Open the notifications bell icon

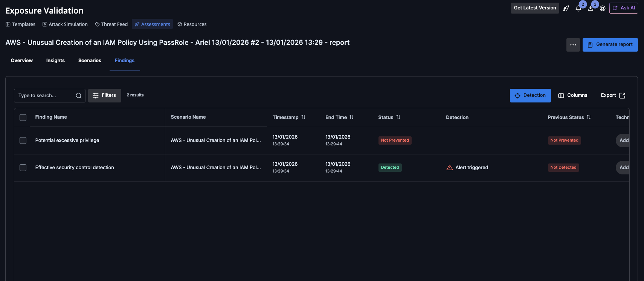pos(578,8)
